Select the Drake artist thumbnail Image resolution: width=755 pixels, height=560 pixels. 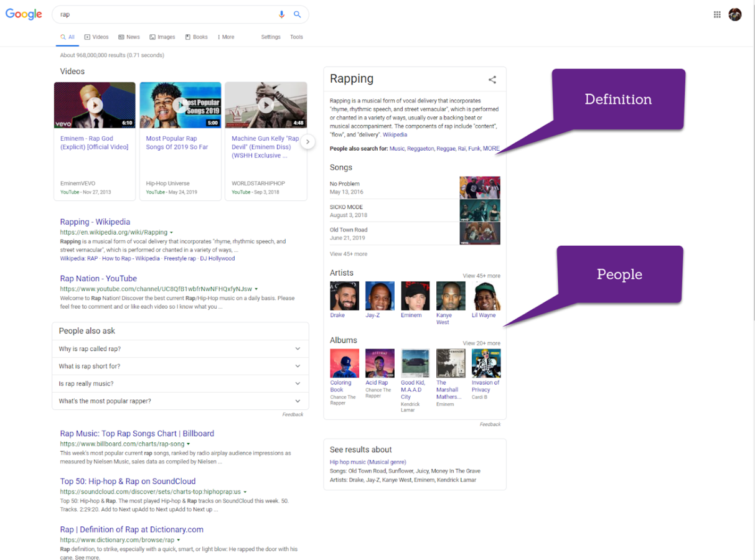coord(344,296)
